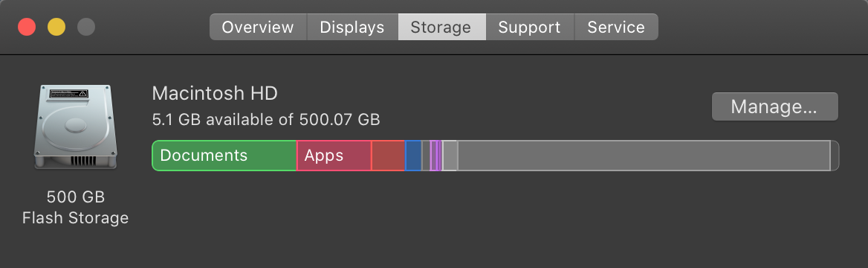868x268 pixels.
Task: Minimize the window with the yellow button
Action: (x=56, y=27)
